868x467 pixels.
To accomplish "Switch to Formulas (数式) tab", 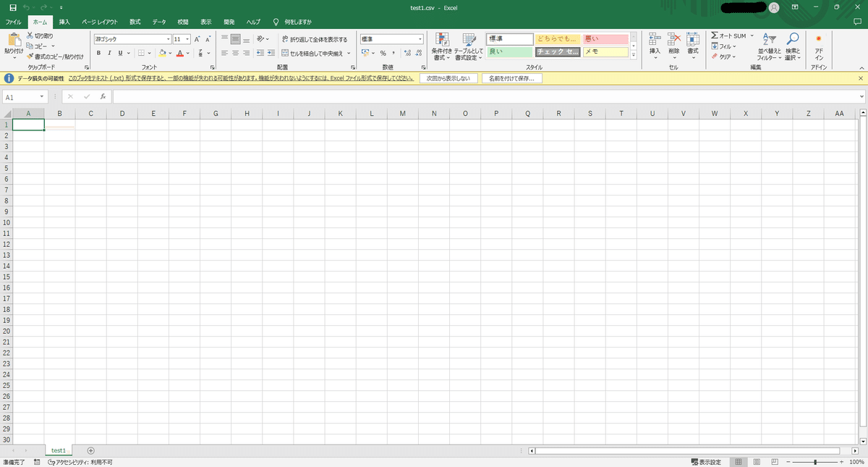I will click(x=135, y=22).
